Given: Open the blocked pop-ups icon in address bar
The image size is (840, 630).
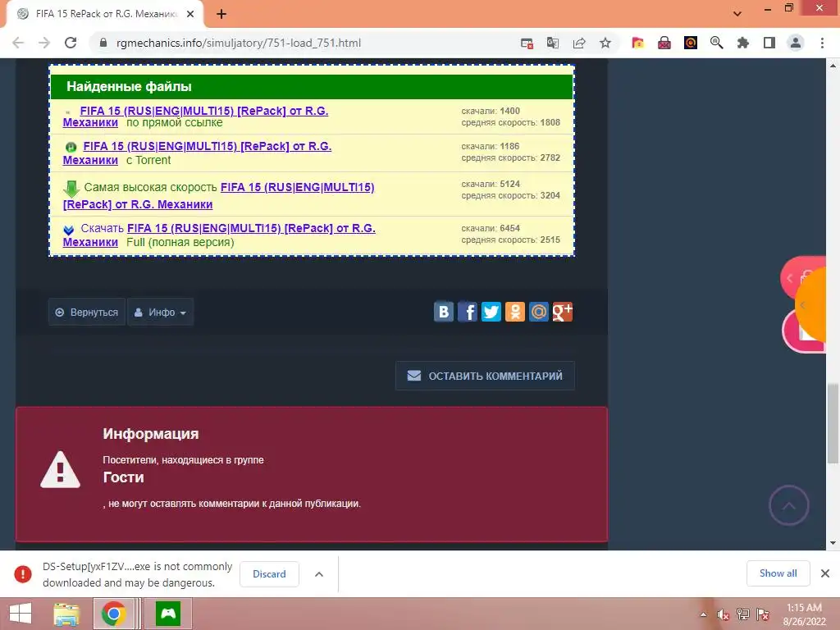Looking at the screenshot, I should coord(527,43).
